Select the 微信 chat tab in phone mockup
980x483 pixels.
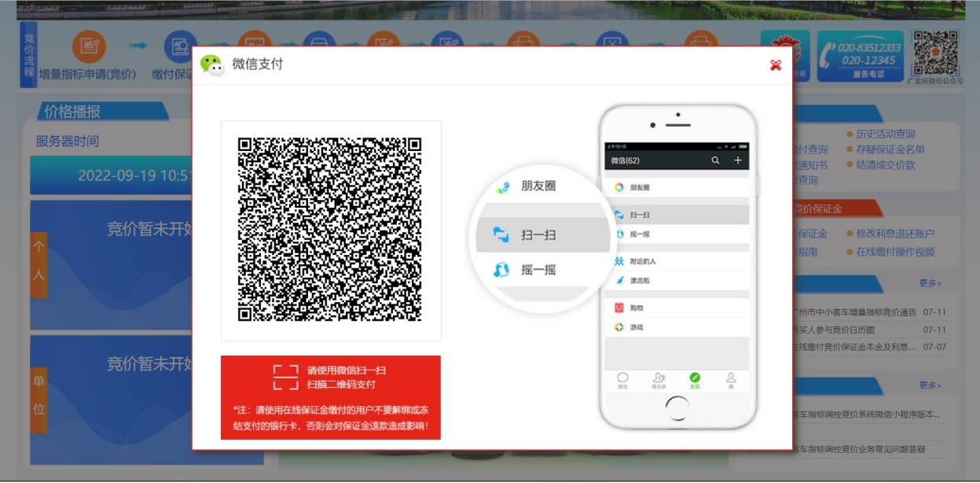click(622, 381)
